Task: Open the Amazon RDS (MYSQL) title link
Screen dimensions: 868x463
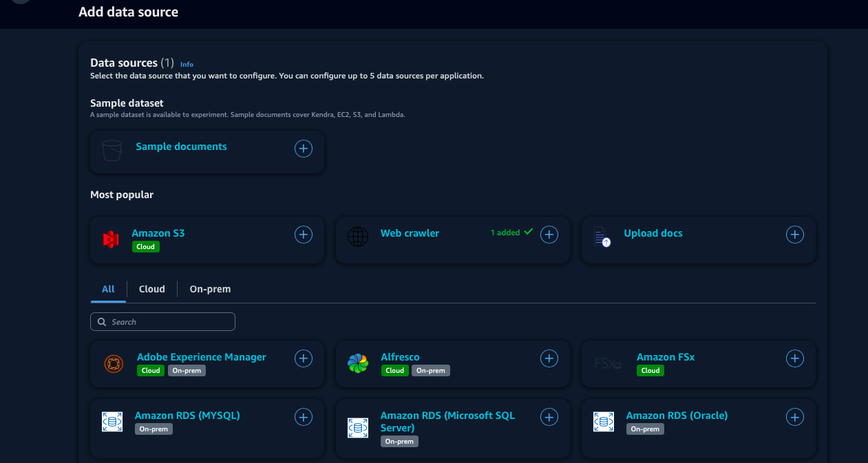Action: [187, 416]
